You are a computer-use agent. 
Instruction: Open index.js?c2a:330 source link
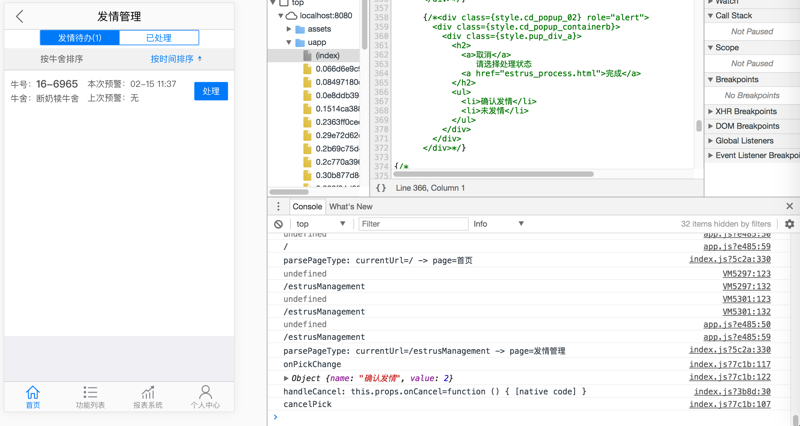[729, 260]
